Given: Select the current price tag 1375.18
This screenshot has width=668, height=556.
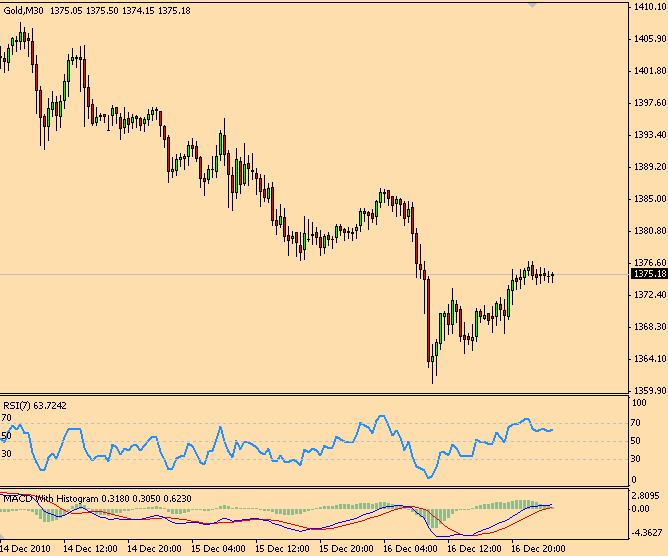Looking at the screenshot, I should 650,274.
